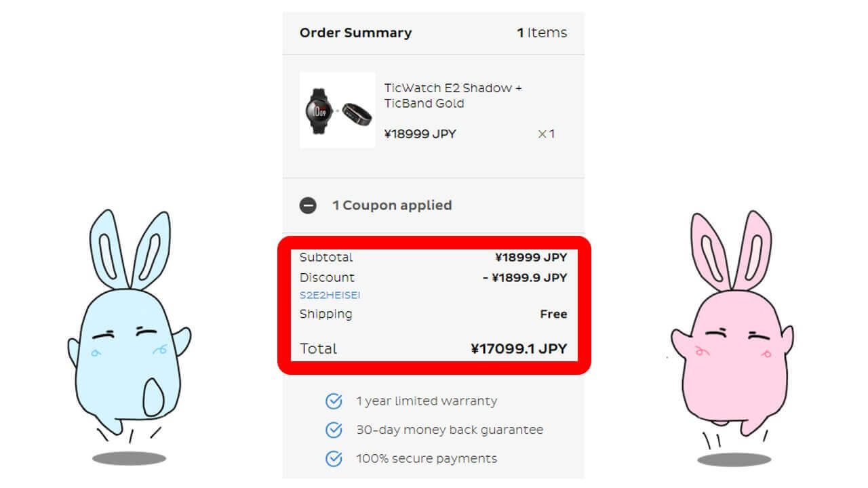The image size is (868, 488).
Task: Collapse the coupon section minus icon
Action: coord(308,205)
